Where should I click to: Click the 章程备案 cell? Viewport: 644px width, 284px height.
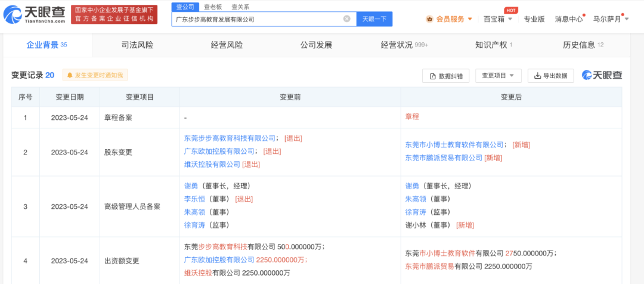pos(140,118)
